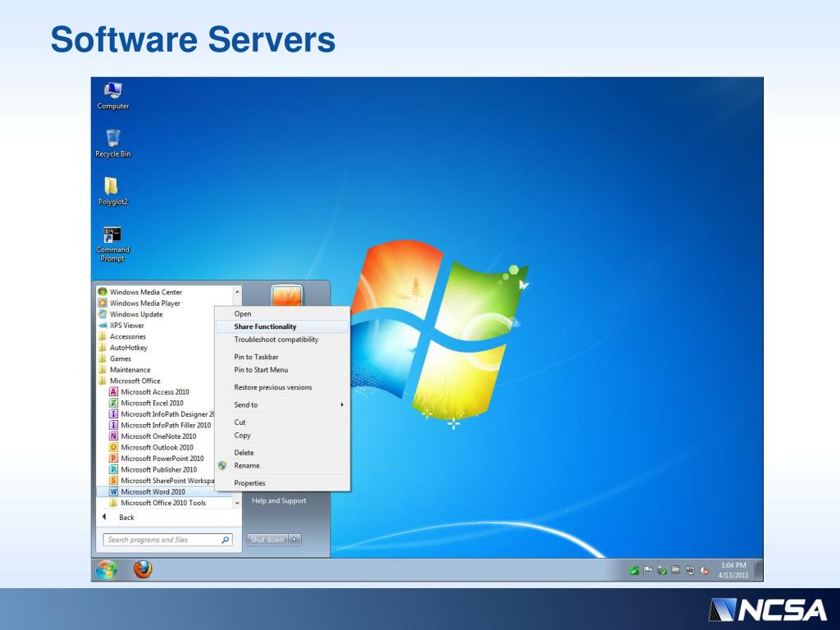Click the Microsoft Word 2010 icon
840x630 pixels.
(113, 492)
